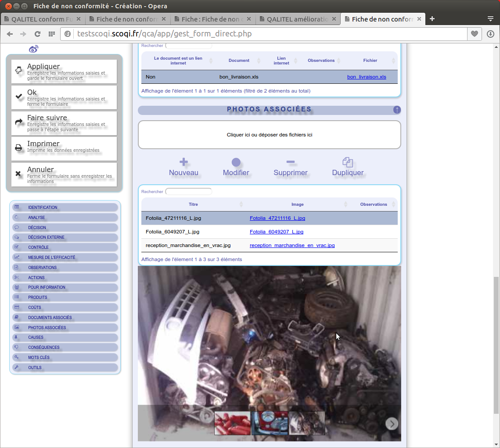This screenshot has width=500, height=448.
Task: Click the photos Rechercher search field
Action: (x=189, y=191)
